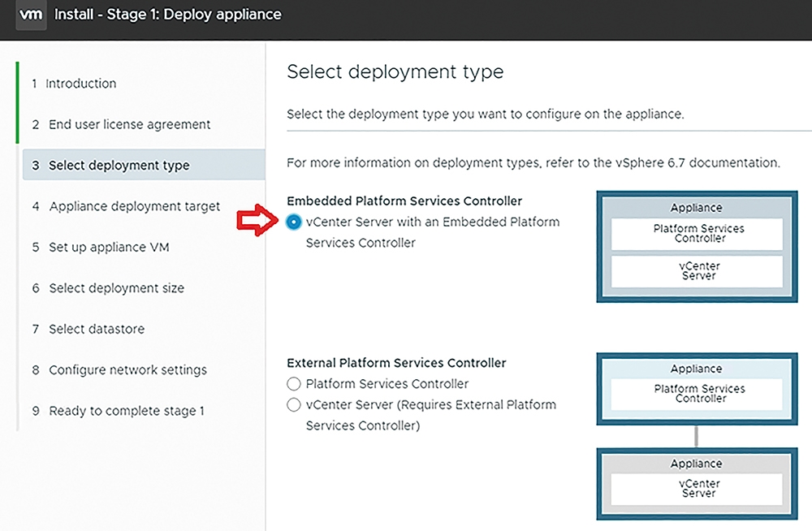Click the VMware vm logo icon

(x=31, y=15)
